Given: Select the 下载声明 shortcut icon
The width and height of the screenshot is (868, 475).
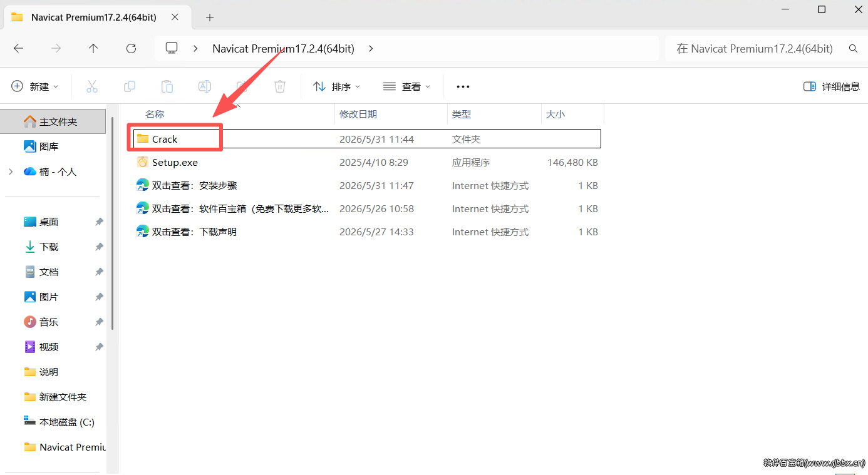Looking at the screenshot, I should tap(143, 232).
